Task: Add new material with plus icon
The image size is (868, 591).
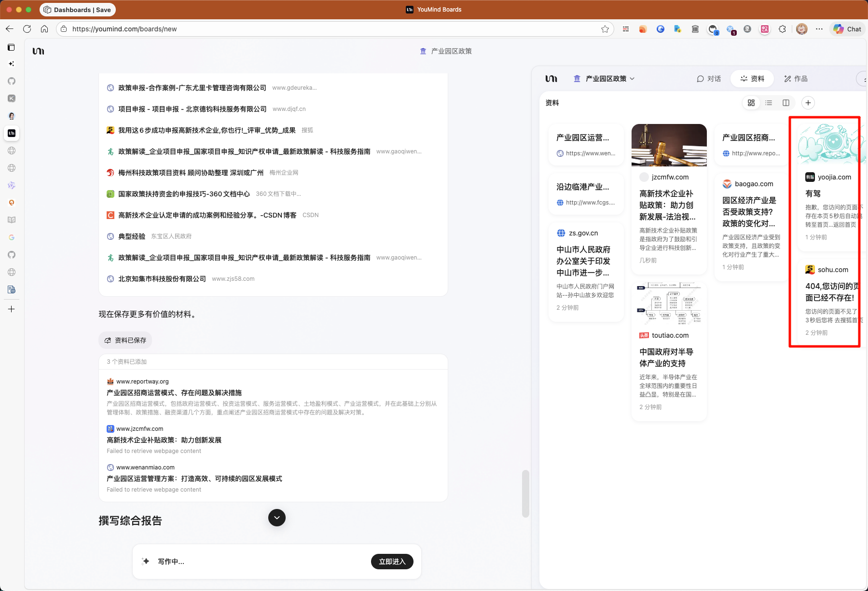Action: pyautogui.click(x=808, y=103)
